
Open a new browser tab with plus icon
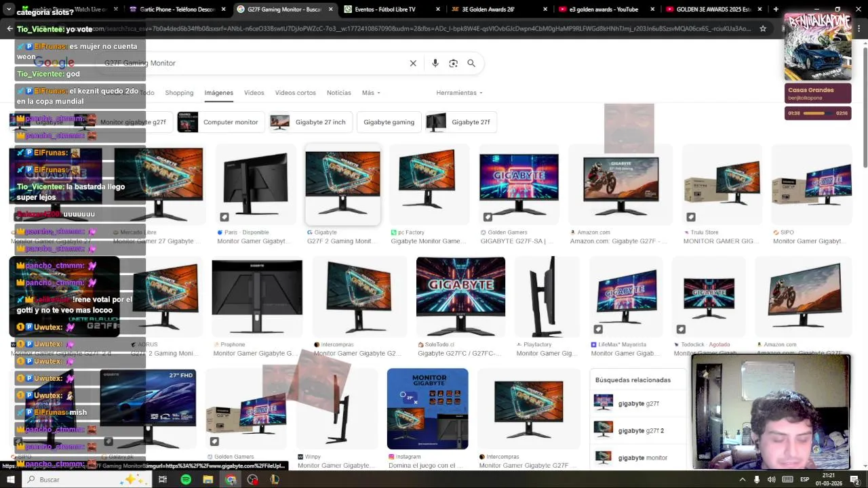776,9
